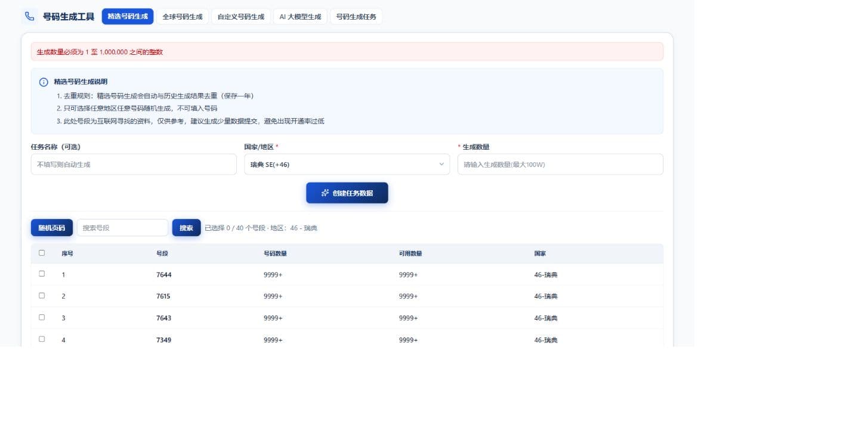Focus the 生成数量 input field
The height and width of the screenshot is (433, 868).
tap(560, 164)
